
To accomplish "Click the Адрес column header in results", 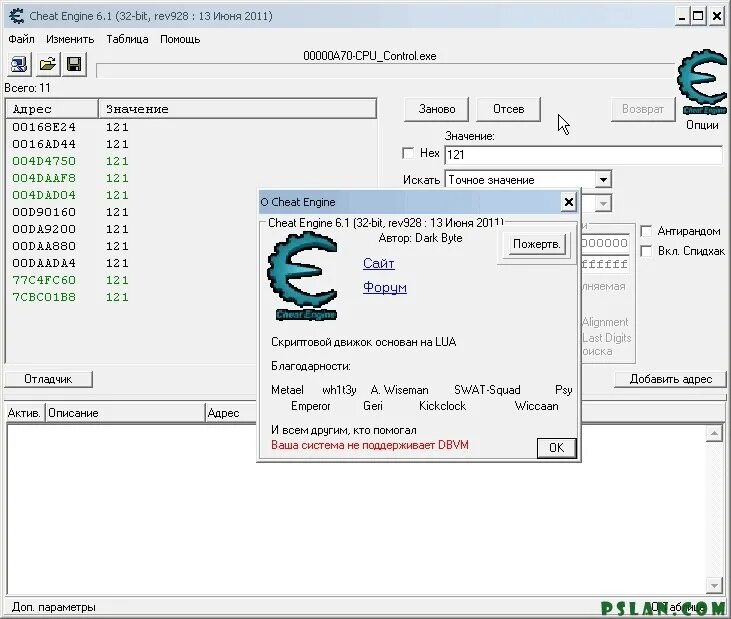I will (x=52, y=109).
